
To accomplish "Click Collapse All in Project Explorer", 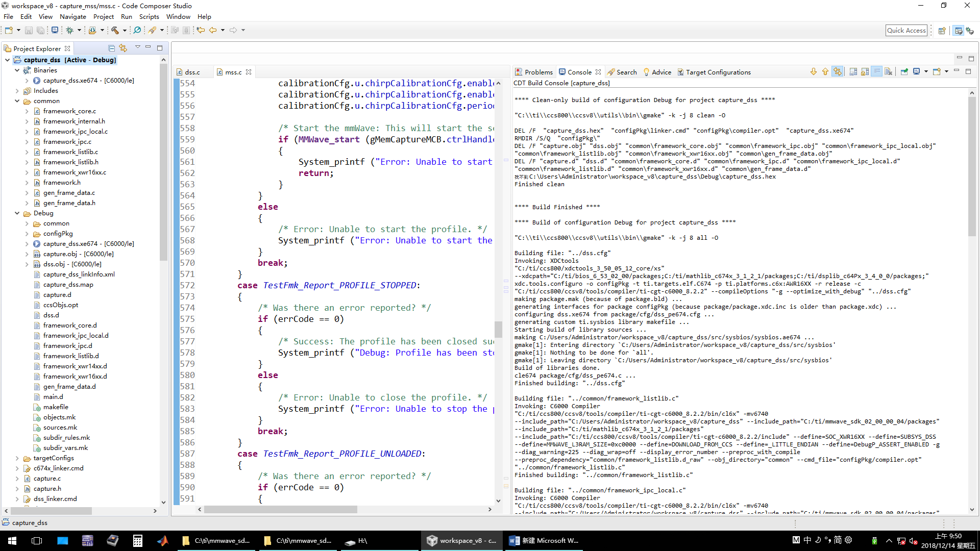I will coord(111,48).
